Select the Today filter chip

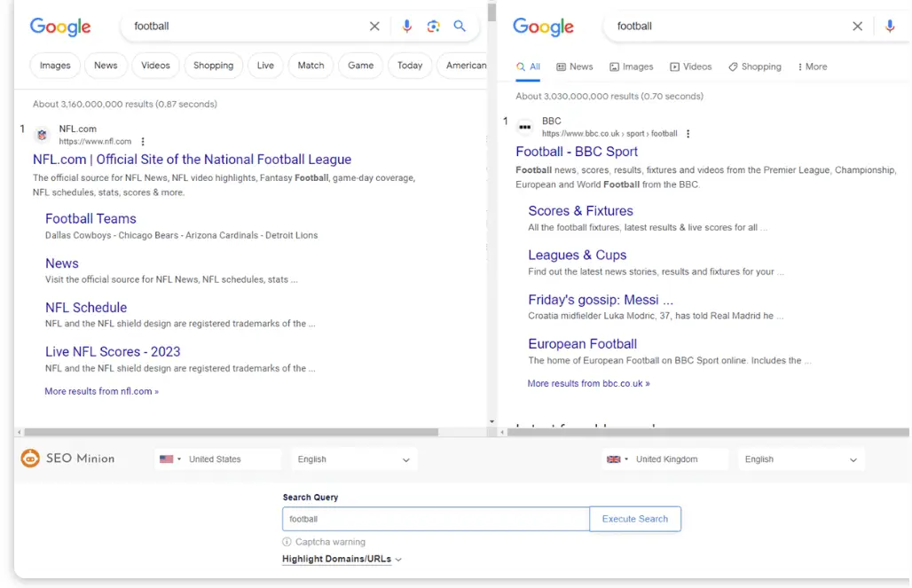point(410,66)
